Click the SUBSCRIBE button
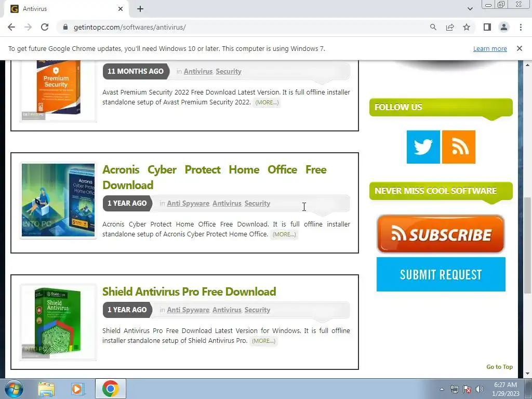Viewport: 532px width, 399px height. click(x=441, y=234)
